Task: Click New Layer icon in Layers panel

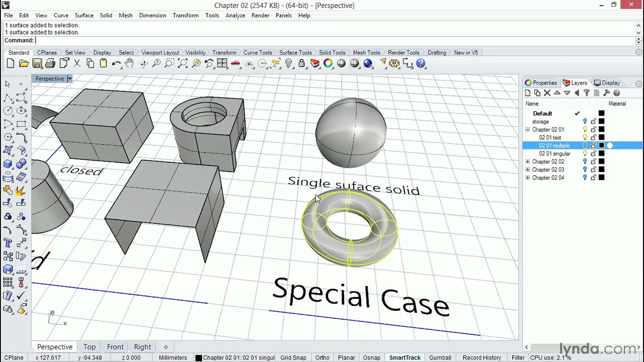Action: 527,93
